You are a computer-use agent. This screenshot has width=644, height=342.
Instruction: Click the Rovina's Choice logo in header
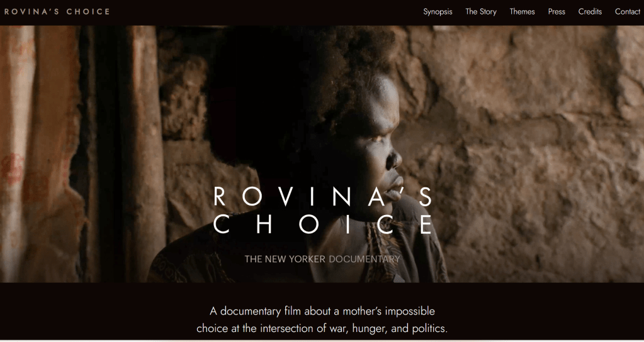57,11
